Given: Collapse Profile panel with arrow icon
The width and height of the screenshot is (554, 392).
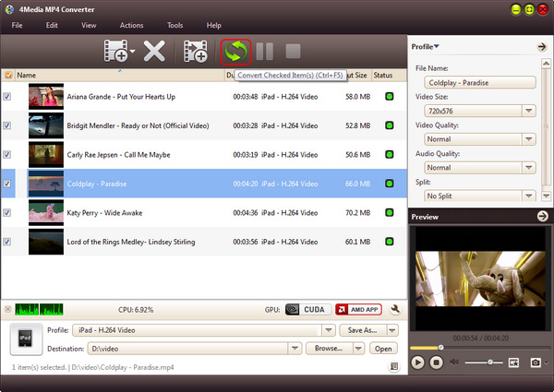Looking at the screenshot, I should (x=542, y=46).
